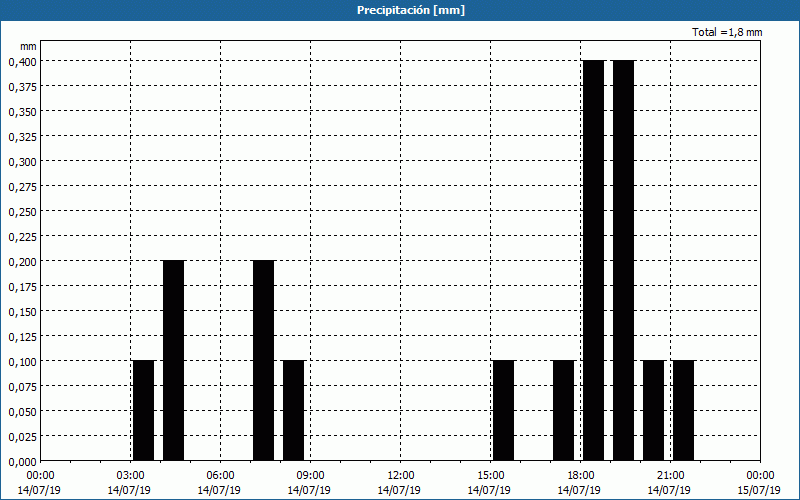Click the 00:00 label for 15/07/19
The height and width of the screenshot is (500, 800).
761,476
